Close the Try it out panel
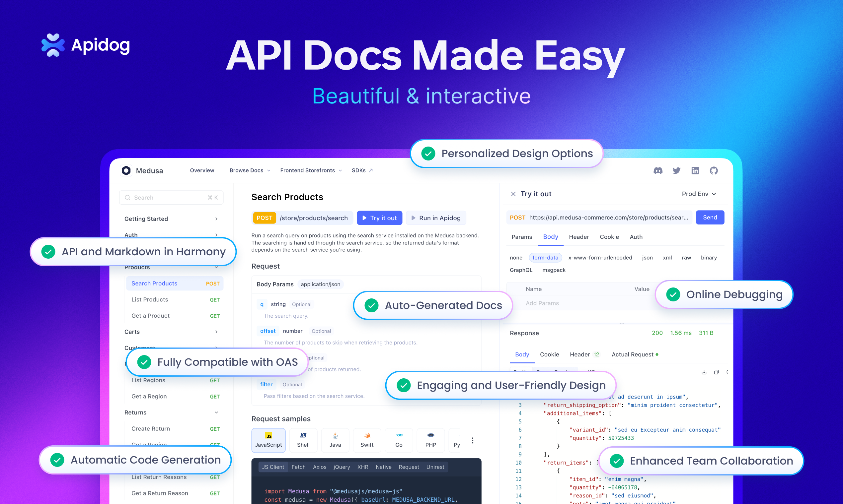Viewport: 843px width, 504px height. click(513, 194)
